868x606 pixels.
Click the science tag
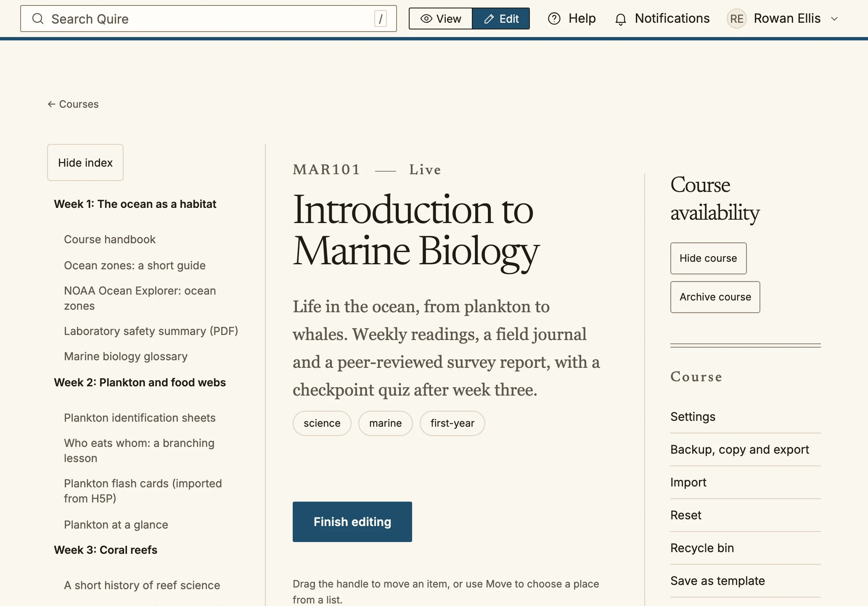click(322, 423)
